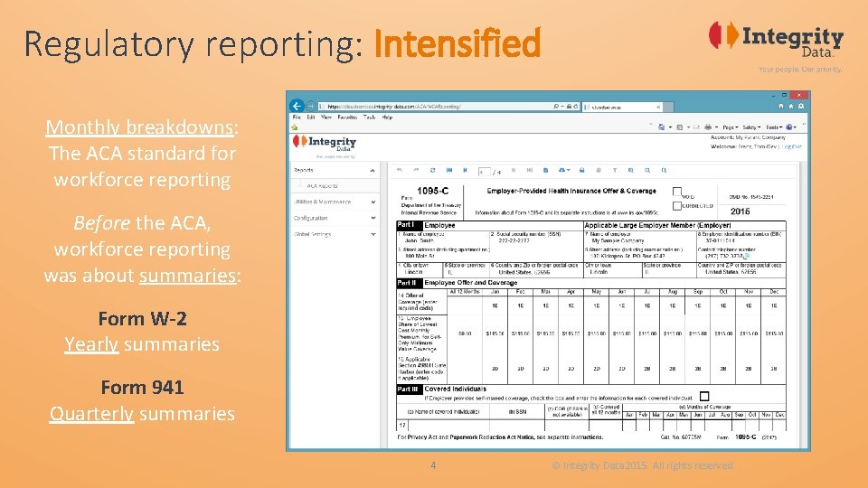The image size is (868, 488).
Task: Open the Favorites menu
Action: (347, 117)
